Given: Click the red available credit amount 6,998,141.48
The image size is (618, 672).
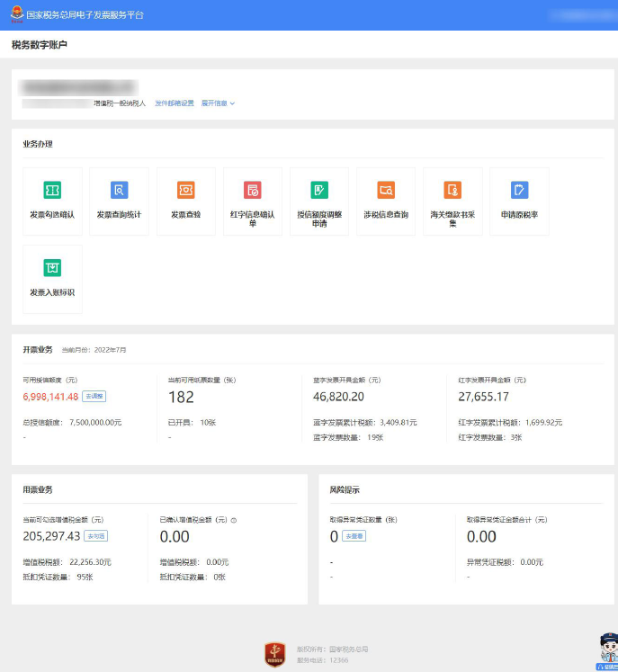Looking at the screenshot, I should [x=50, y=397].
